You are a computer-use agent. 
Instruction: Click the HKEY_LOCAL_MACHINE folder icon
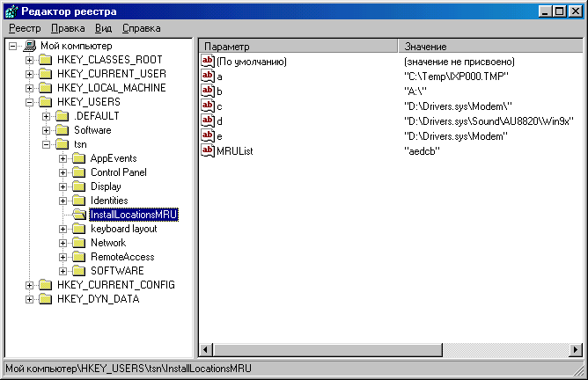point(45,88)
